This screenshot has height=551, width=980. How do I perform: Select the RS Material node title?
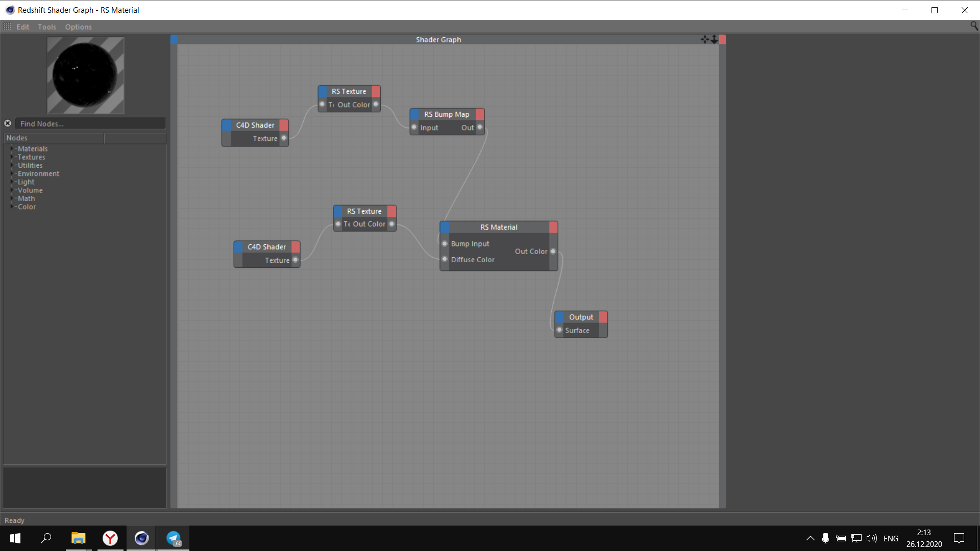coord(499,227)
